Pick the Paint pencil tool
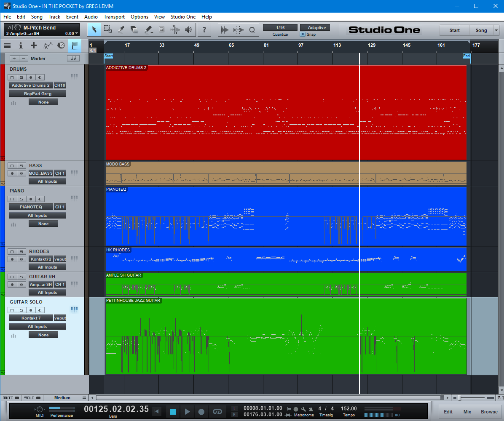The height and width of the screenshot is (421, 504). 148,30
